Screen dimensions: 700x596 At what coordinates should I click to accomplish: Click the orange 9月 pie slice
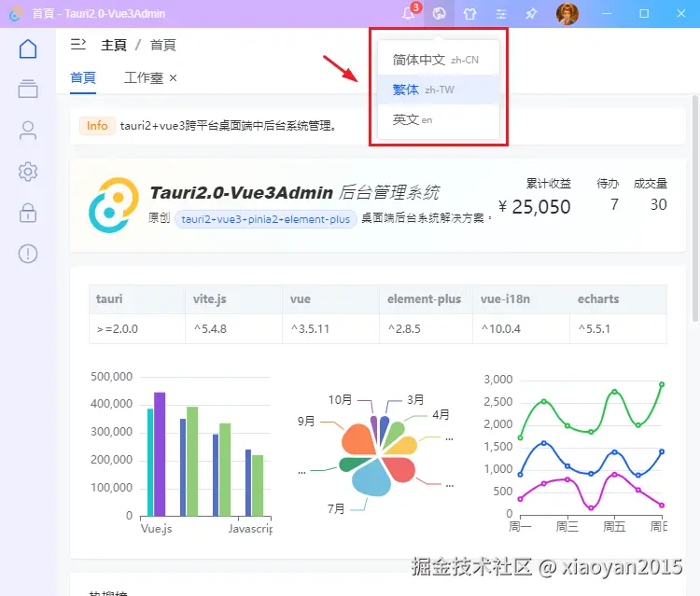(358, 439)
